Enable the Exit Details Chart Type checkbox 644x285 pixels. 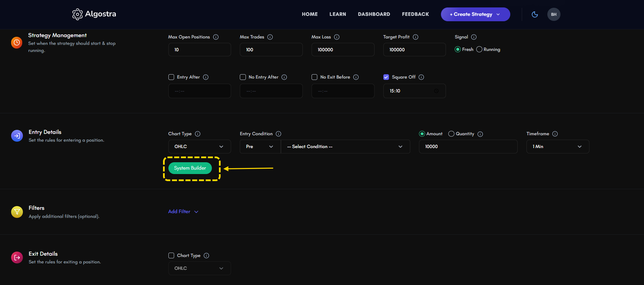point(171,256)
